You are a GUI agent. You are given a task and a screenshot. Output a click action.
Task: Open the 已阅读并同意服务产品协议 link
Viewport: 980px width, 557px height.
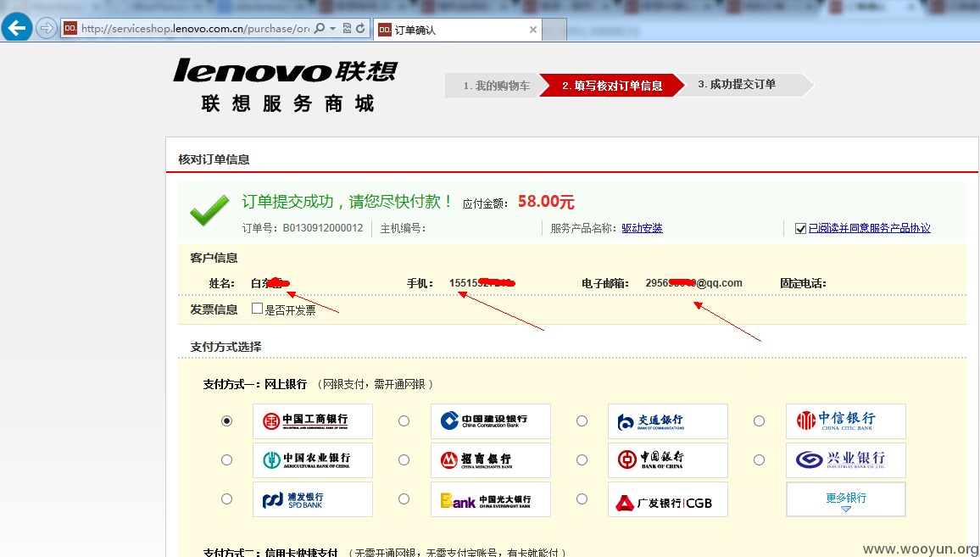pyautogui.click(x=870, y=228)
